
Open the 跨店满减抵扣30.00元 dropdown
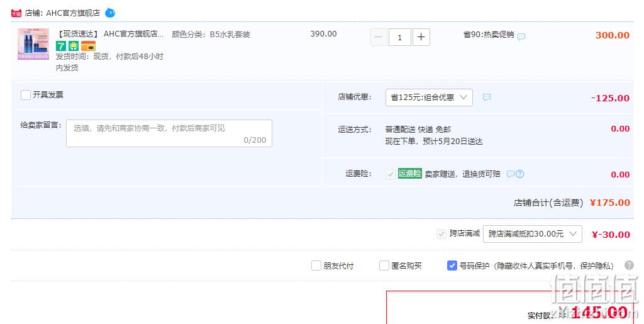pyautogui.click(x=532, y=234)
